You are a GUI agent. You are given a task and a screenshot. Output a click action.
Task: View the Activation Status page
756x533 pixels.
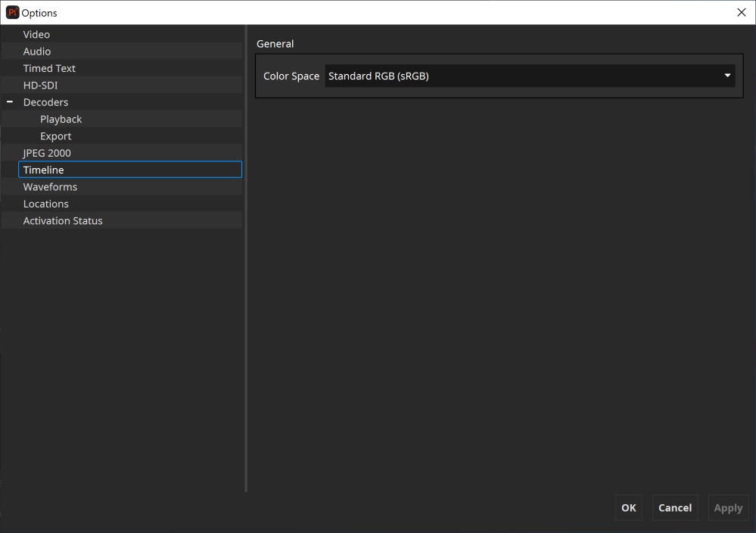[63, 221]
